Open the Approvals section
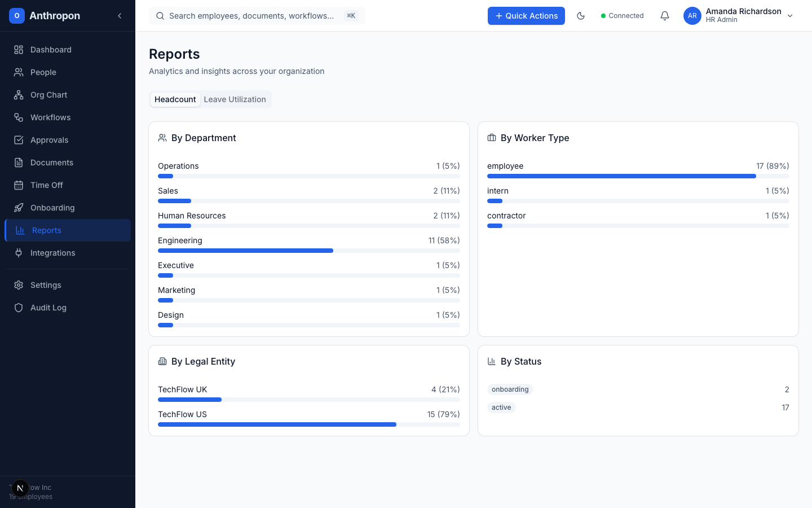Image resolution: width=812 pixels, height=508 pixels. [x=49, y=140]
